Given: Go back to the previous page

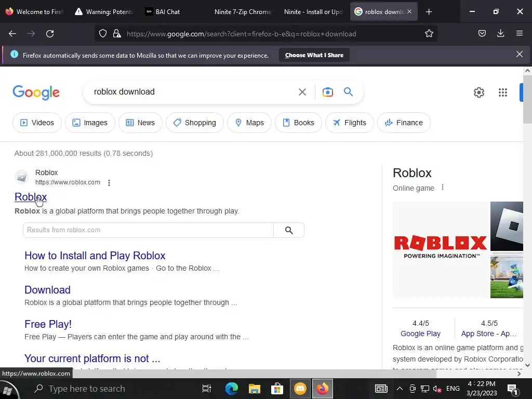Looking at the screenshot, I should (x=12, y=34).
